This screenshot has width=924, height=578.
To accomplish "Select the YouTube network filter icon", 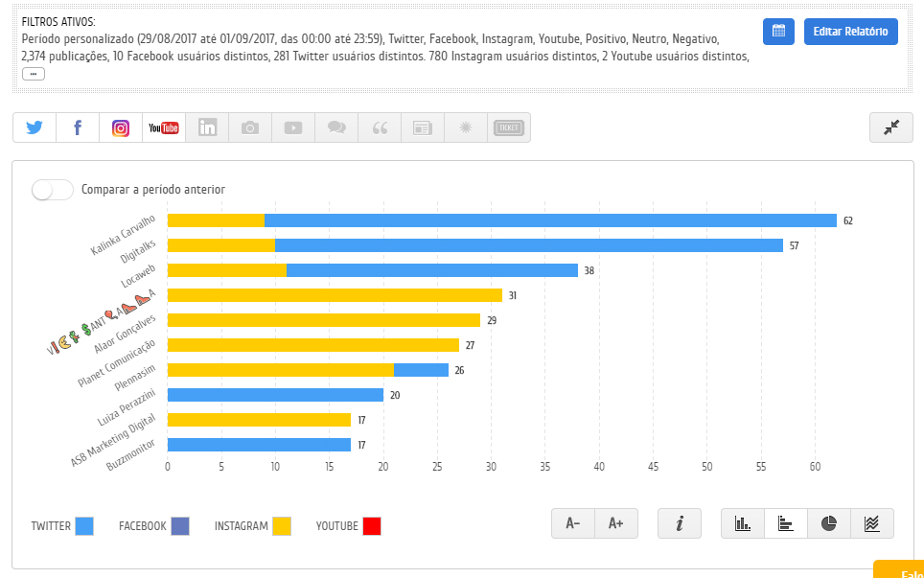I will pyautogui.click(x=164, y=127).
